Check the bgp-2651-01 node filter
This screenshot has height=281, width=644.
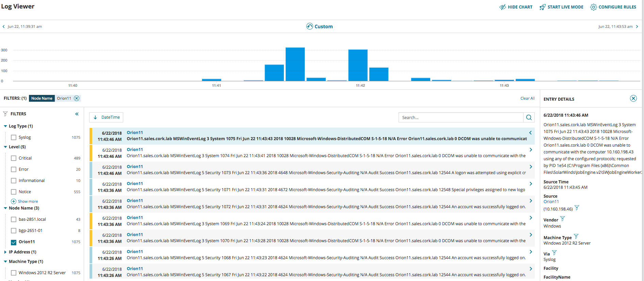(x=14, y=231)
